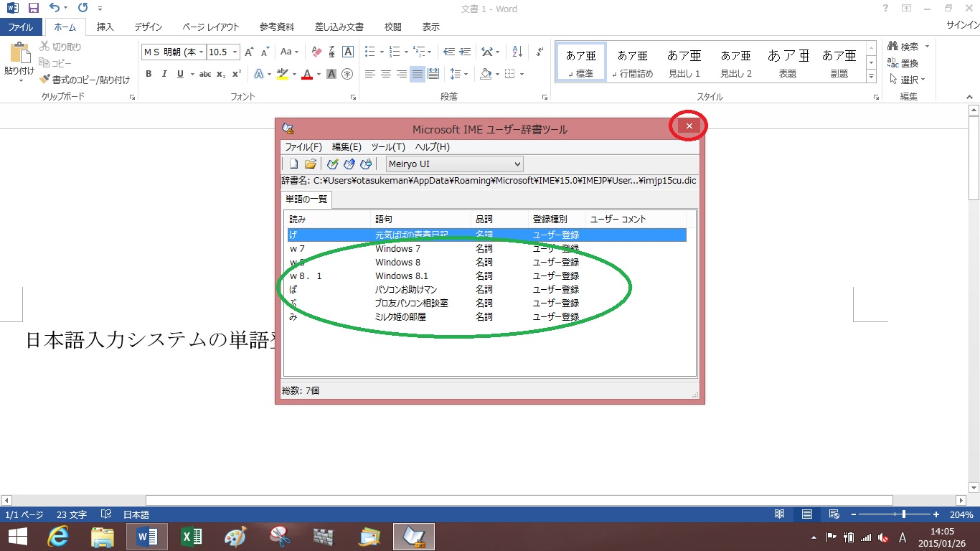Switch to the 挿入 ribbon tab
The width and height of the screenshot is (980, 551).
(105, 27)
